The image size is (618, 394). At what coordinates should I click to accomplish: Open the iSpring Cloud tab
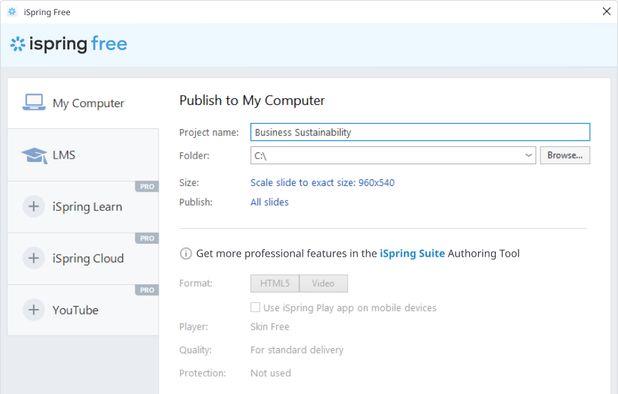pos(83,258)
